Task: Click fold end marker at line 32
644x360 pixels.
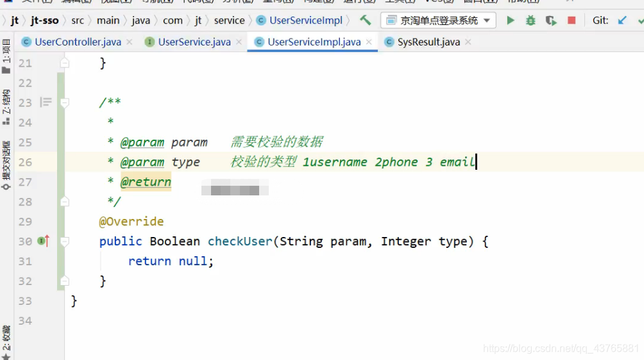Action: point(65,281)
